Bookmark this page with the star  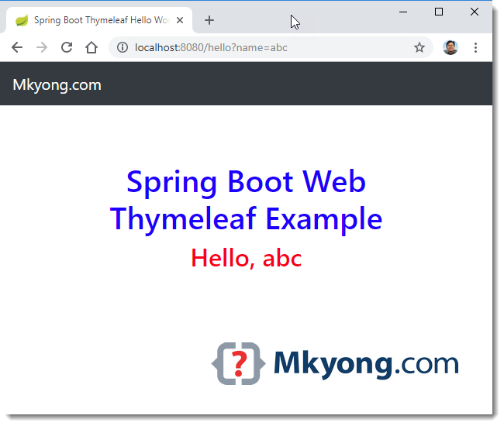pyautogui.click(x=419, y=47)
